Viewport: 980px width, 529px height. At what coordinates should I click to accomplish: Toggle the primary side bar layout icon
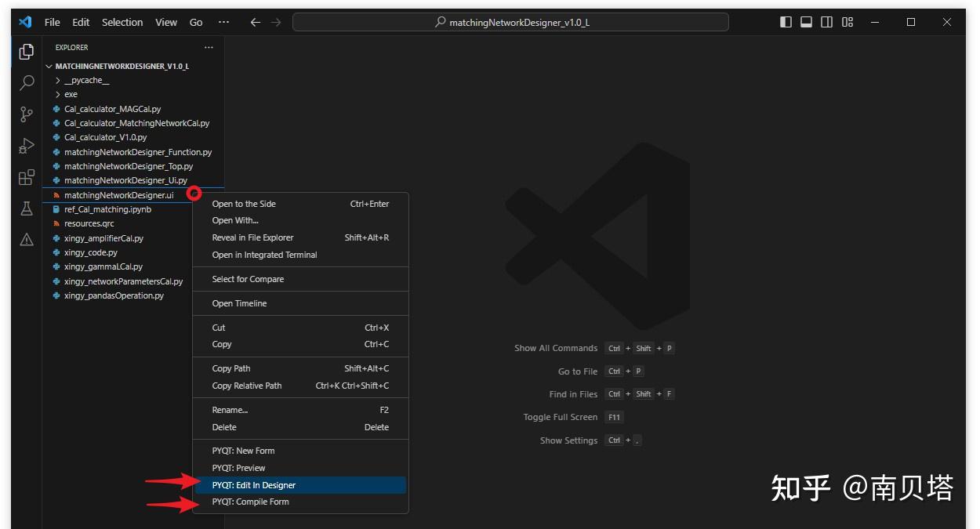tap(786, 22)
